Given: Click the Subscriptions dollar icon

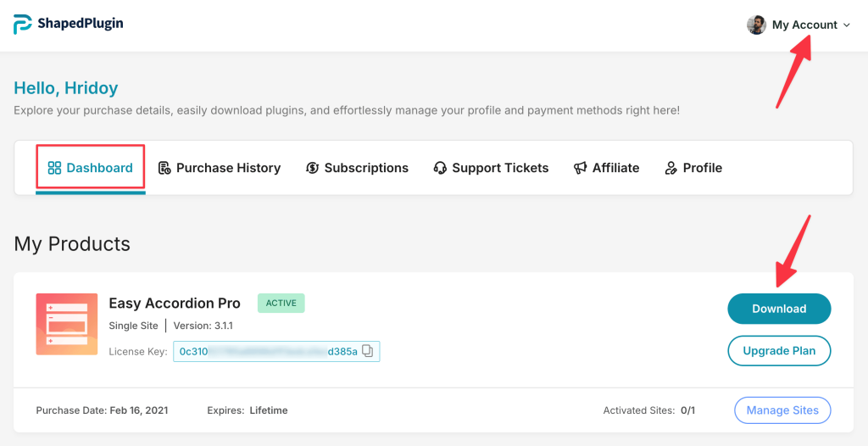Looking at the screenshot, I should 312,168.
